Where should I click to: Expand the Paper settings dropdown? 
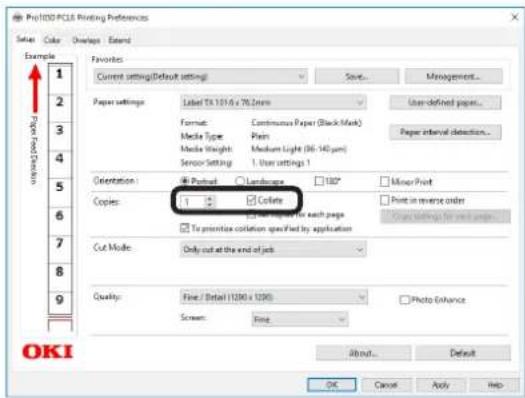(x=273, y=102)
